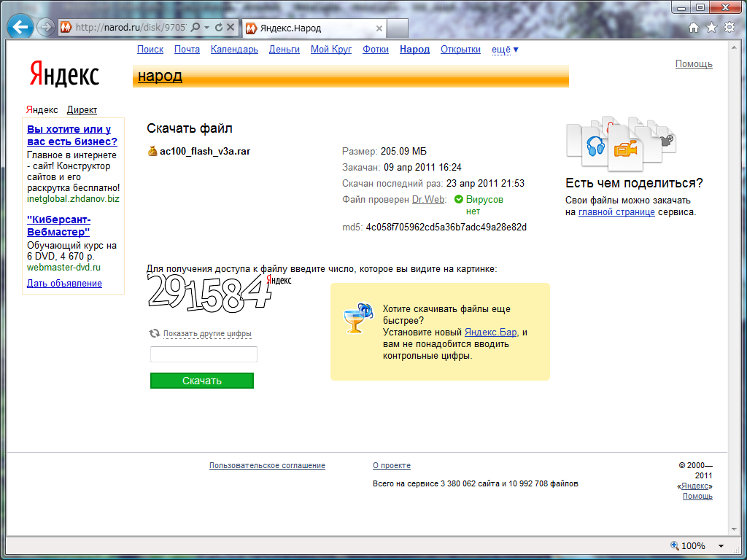Open the Фотки navigation link
Image resolution: width=747 pixels, height=560 pixels.
point(376,50)
